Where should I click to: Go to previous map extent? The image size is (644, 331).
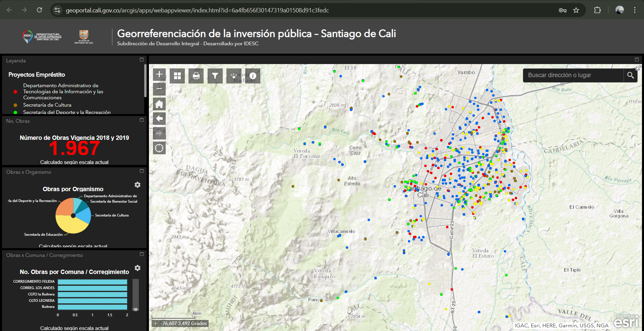click(159, 118)
